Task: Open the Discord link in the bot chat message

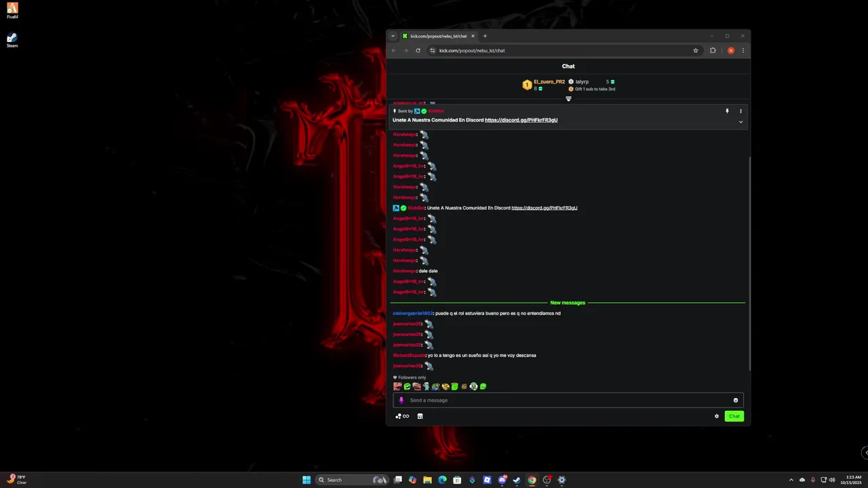Action: pyautogui.click(x=544, y=208)
